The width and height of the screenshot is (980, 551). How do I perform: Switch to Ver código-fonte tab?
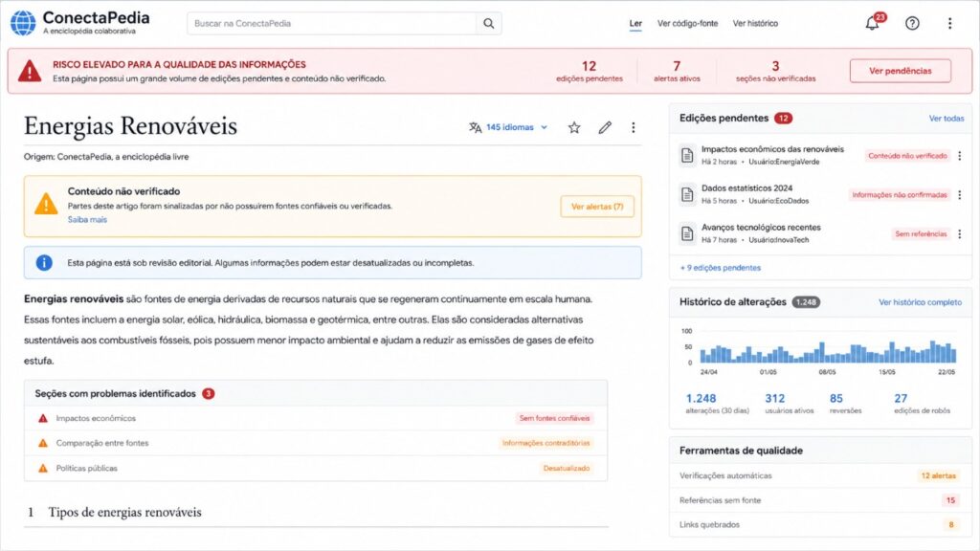687,24
